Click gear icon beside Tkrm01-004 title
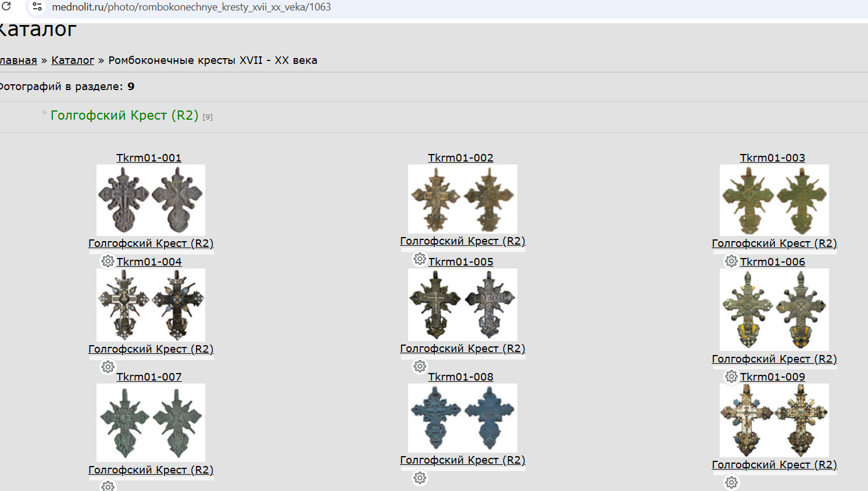 [108, 261]
